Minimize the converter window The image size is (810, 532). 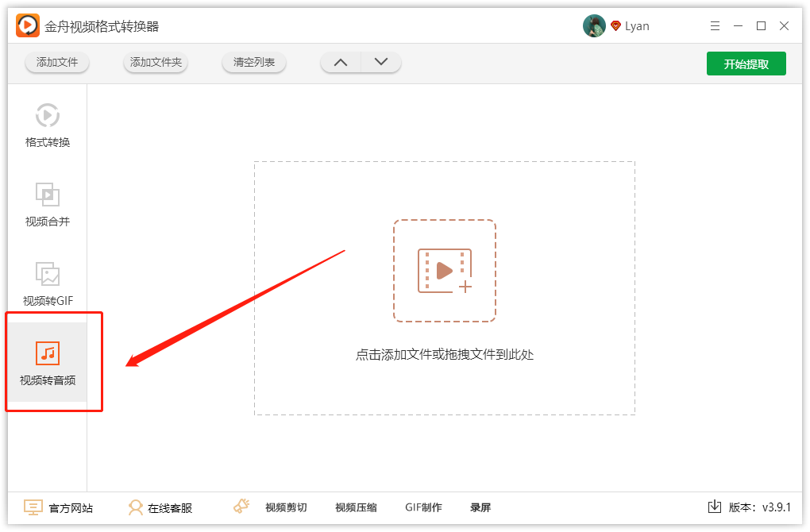pos(738,26)
